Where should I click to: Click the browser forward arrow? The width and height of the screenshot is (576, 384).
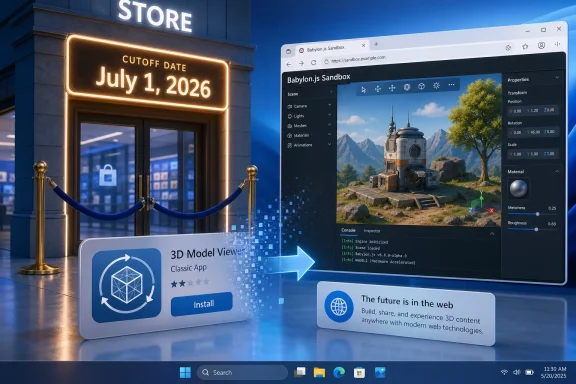[301, 64]
